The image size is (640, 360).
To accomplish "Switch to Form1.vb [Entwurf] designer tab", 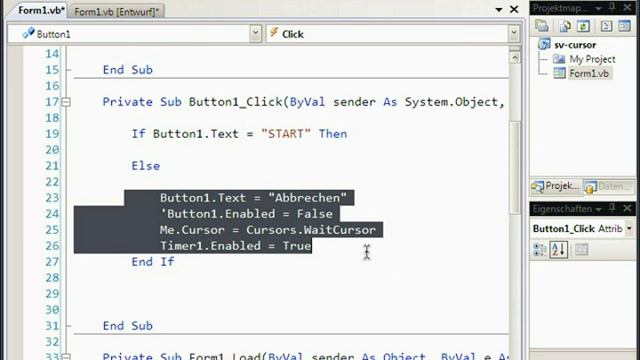I will pos(116,11).
